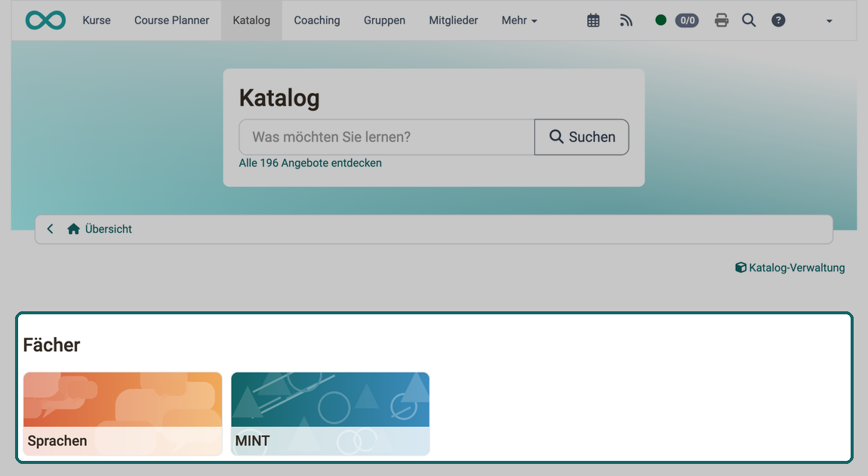Click the OpenOlat infinity logo
Viewport: 868px width, 476px height.
tap(45, 20)
